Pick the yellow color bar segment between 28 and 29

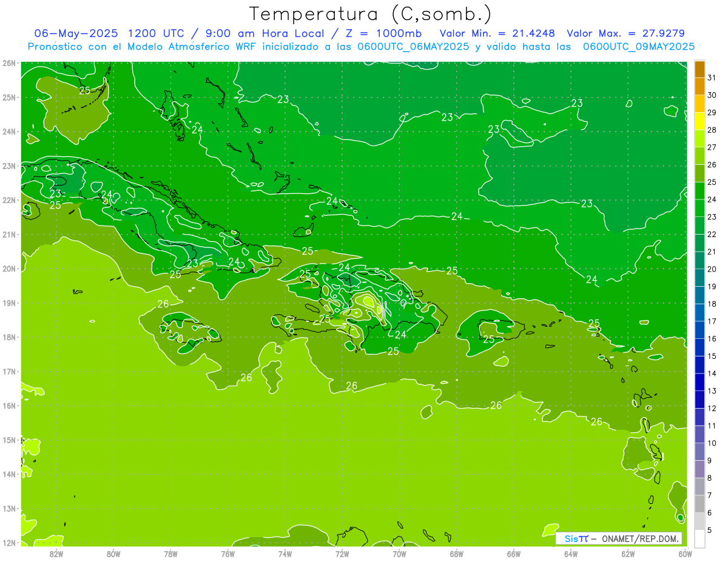point(699,121)
